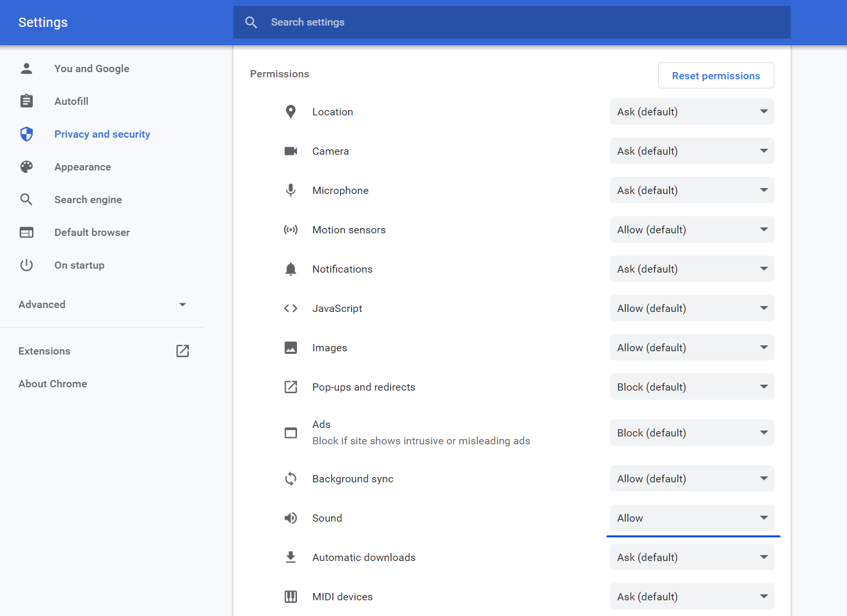
Task: Click the Settings title in header
Action: [x=43, y=22]
